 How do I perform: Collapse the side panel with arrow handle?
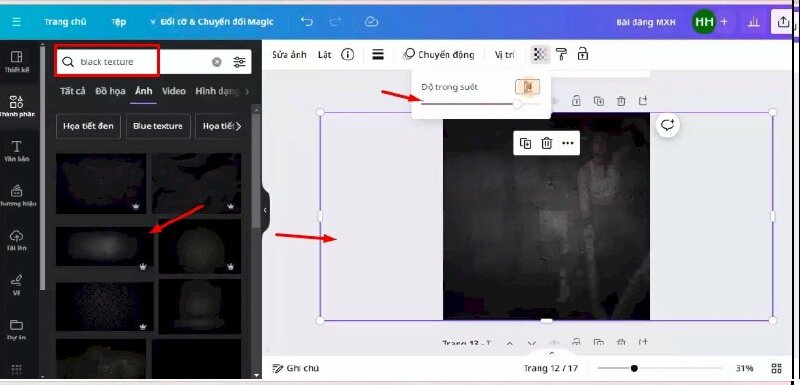click(265, 210)
